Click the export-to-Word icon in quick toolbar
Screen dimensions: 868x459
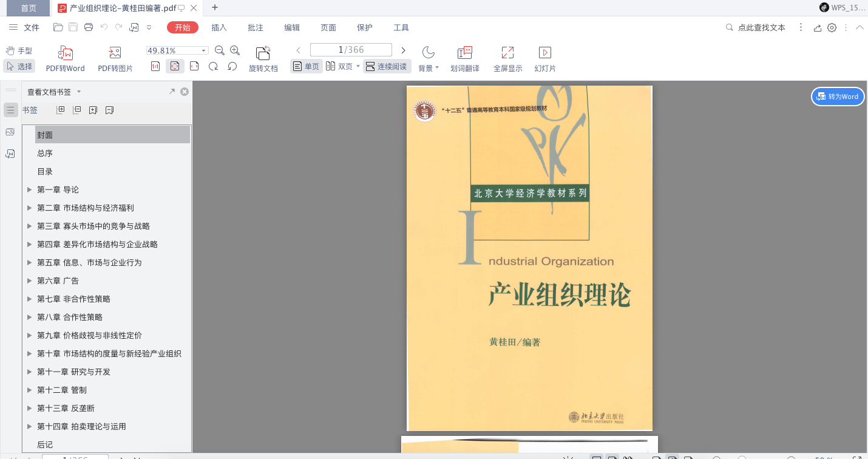point(134,27)
